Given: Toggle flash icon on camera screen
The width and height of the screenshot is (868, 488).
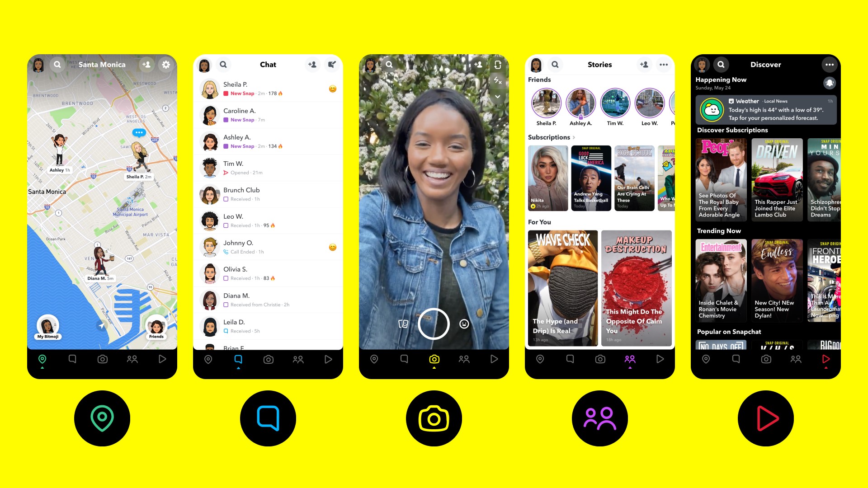Looking at the screenshot, I should [497, 83].
